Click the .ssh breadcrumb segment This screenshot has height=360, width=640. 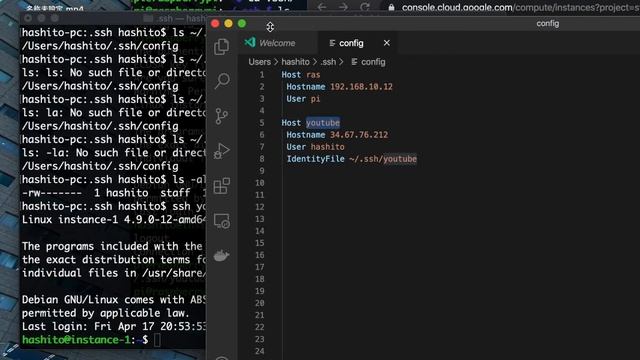click(328, 62)
